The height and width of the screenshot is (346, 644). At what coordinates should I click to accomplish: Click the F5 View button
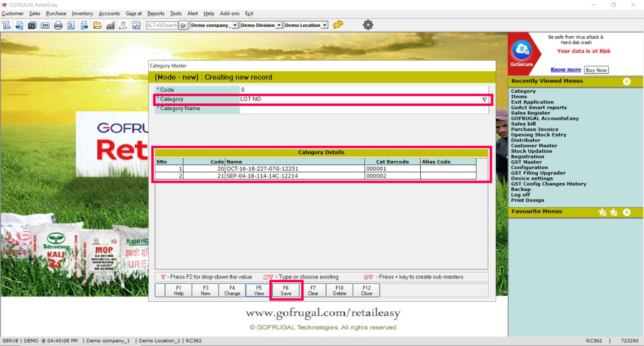259,290
